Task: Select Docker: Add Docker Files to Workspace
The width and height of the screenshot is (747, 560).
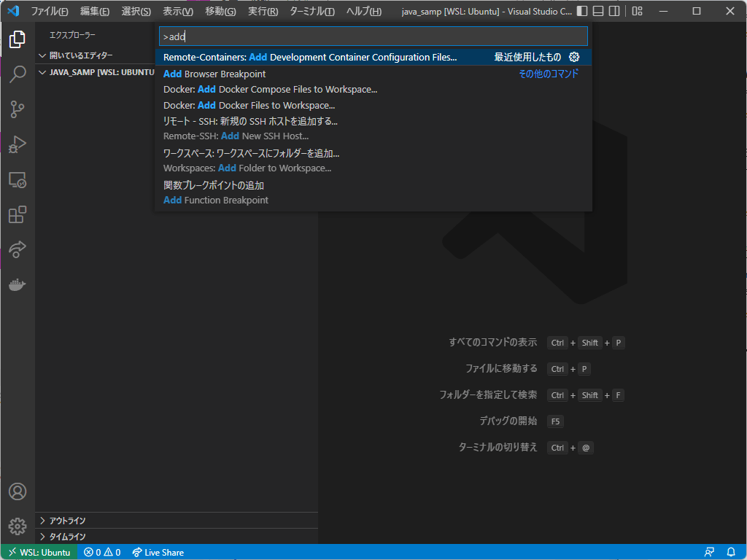Action: (373, 105)
